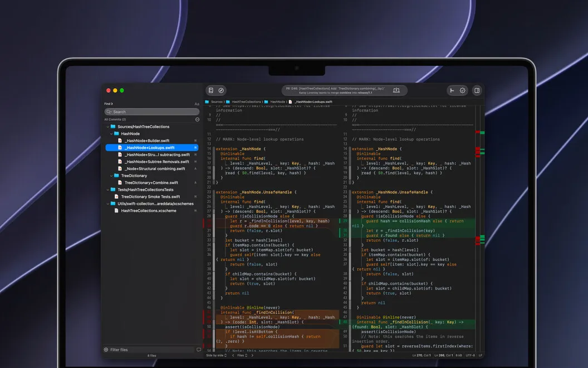This screenshot has width=588, height=368.
Task: Click the filter icon left of Filter files
Action: (x=106, y=350)
